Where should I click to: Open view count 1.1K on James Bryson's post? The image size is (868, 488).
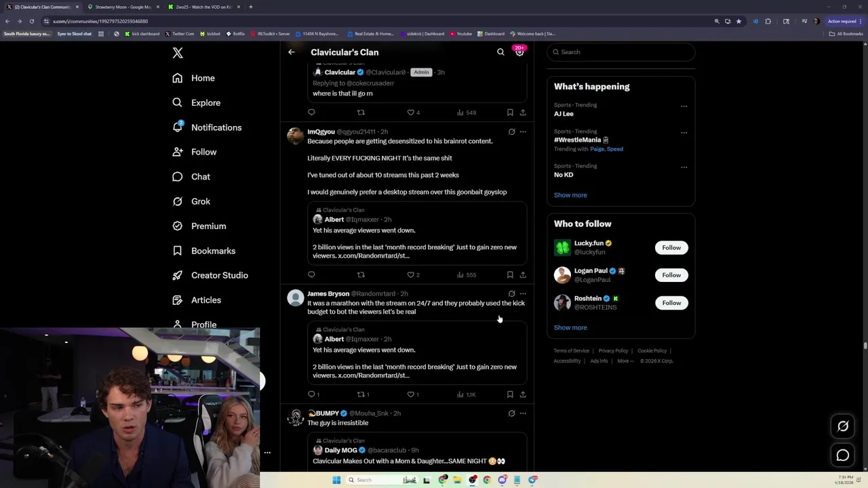click(x=467, y=394)
